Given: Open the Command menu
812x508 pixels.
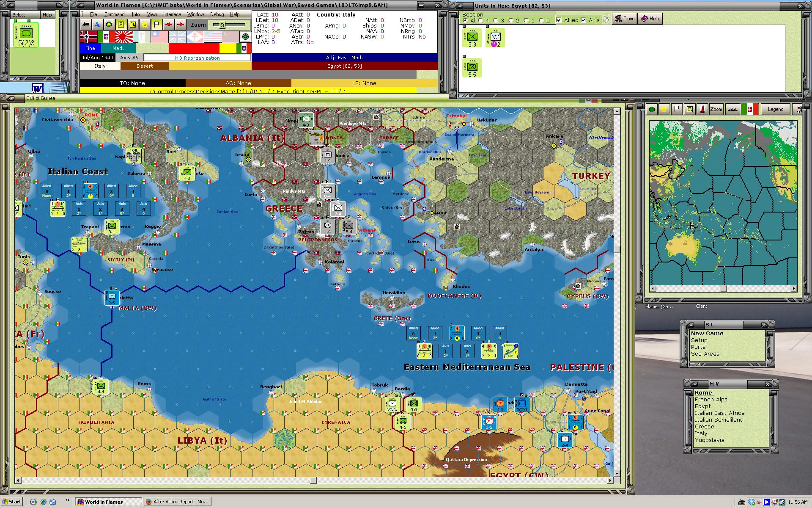Looking at the screenshot, I should (114, 14).
